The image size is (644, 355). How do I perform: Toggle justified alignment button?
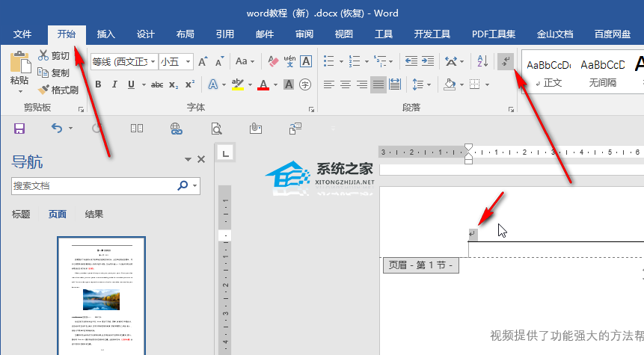[x=378, y=84]
